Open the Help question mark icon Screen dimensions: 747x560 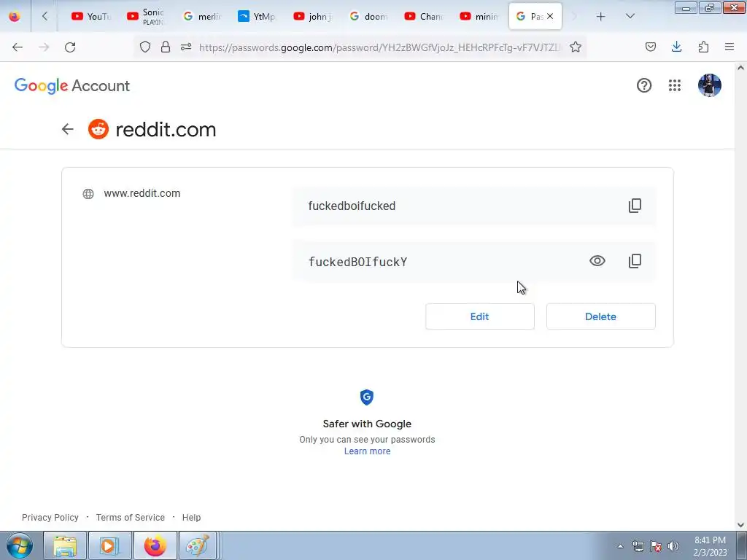(643, 85)
